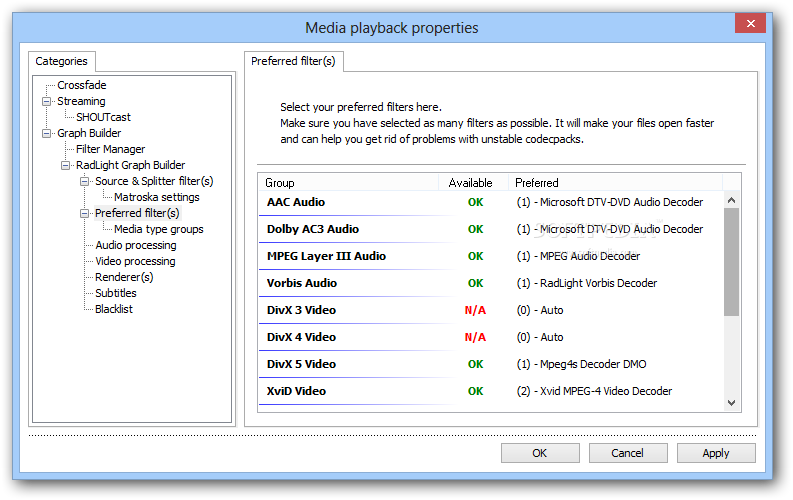Select the DivX 3 Video row
The height and width of the screenshot is (500, 793).
pyautogui.click(x=491, y=310)
